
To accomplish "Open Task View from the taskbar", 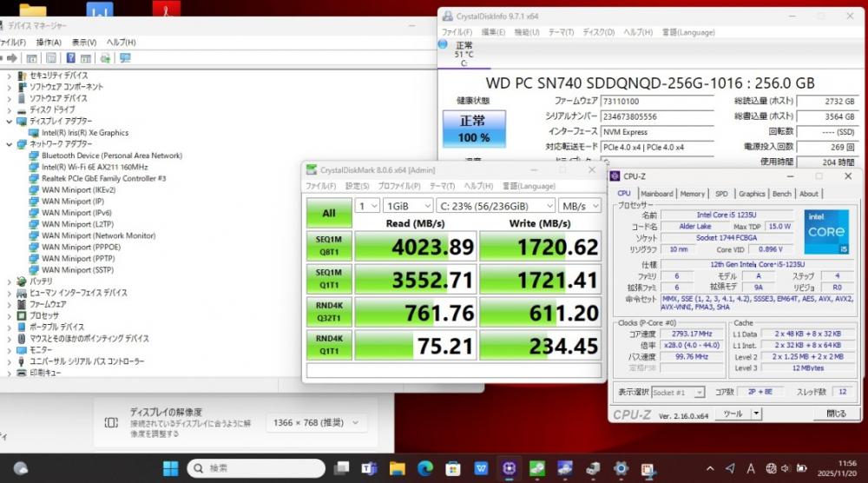I will pyautogui.click(x=341, y=468).
